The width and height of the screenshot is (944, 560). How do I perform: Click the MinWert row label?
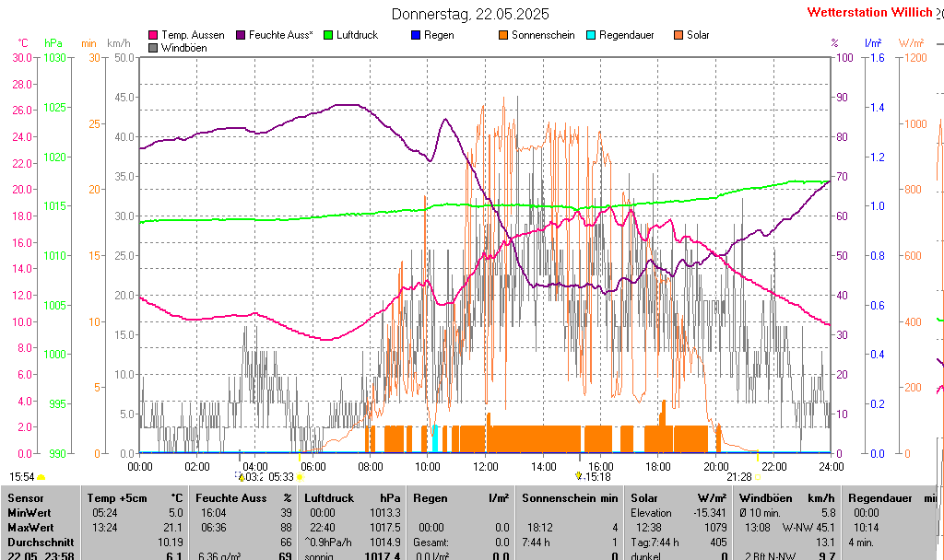pos(29,513)
